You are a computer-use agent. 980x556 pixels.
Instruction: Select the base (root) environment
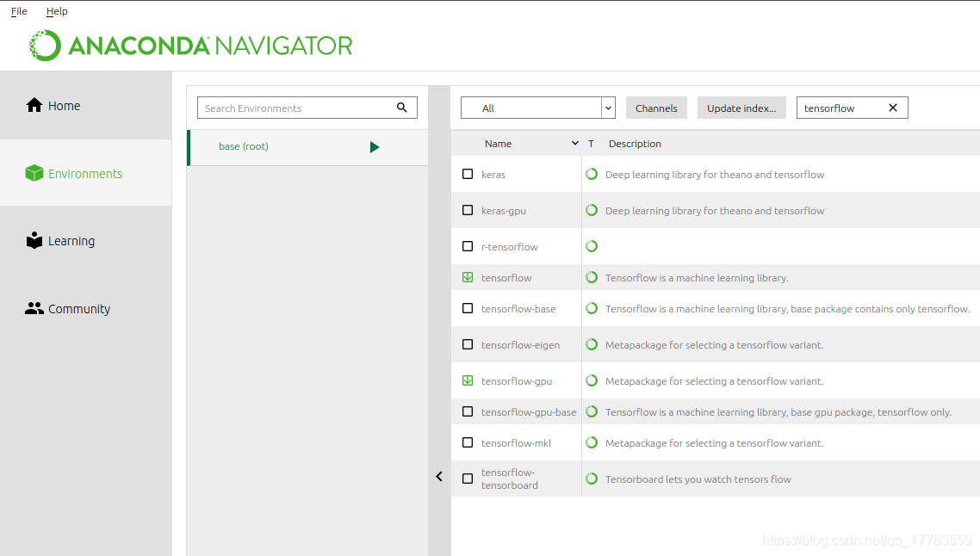coord(308,147)
